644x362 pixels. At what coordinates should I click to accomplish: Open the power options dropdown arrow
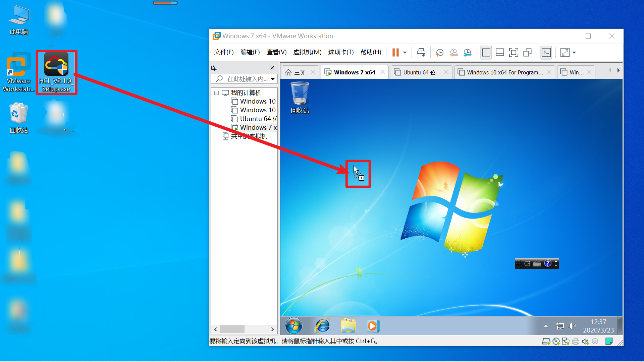(x=405, y=53)
